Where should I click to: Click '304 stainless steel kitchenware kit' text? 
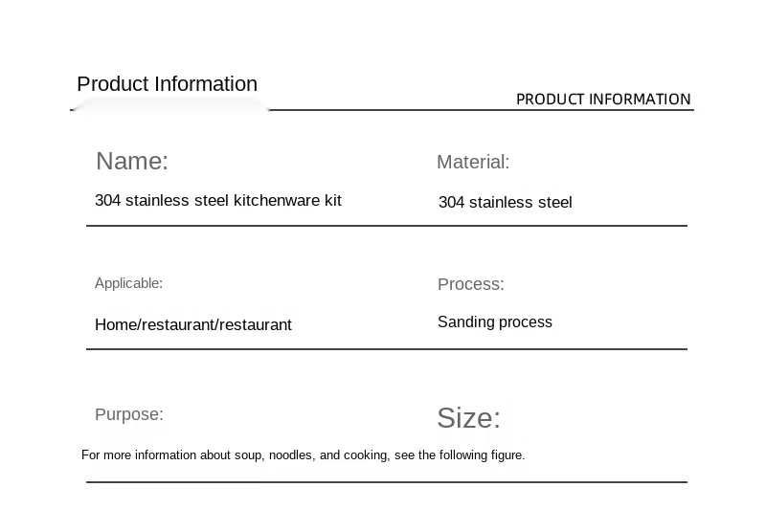pos(218,200)
